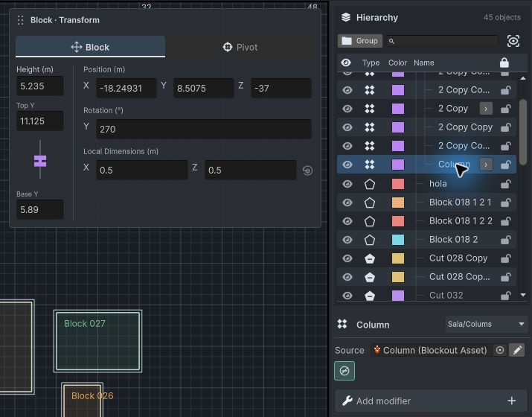Screen dimensions: 532x417
Task: Click the purple color swatch of Column row
Action: coord(398,165)
